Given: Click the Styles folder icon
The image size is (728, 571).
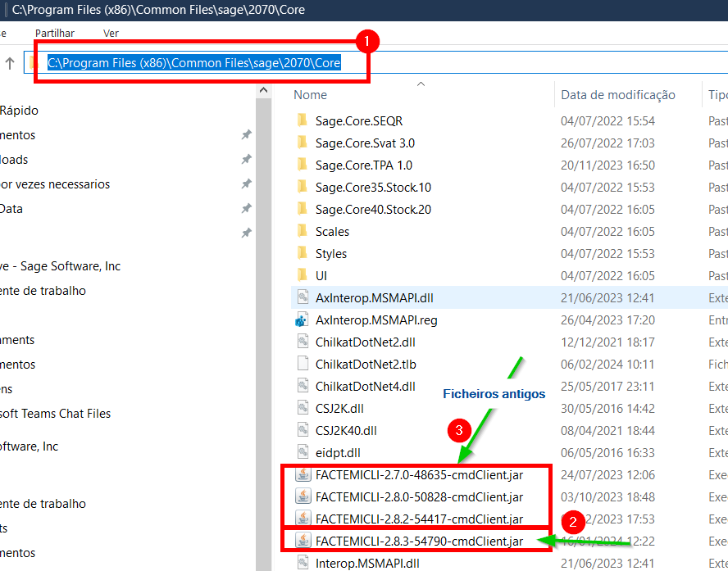Looking at the screenshot, I should (303, 254).
